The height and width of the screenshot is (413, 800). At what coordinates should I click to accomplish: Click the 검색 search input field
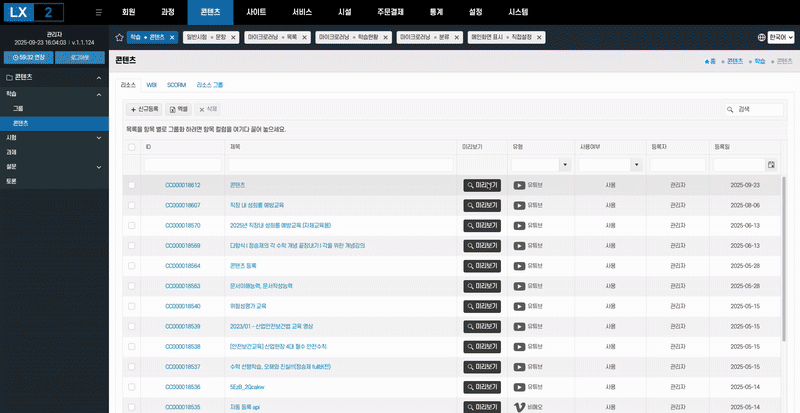click(757, 109)
